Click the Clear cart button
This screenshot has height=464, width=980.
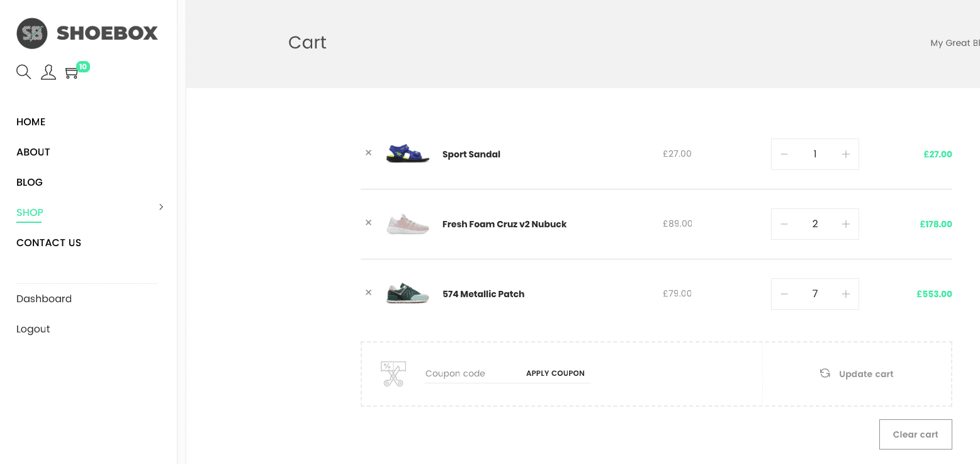[915, 434]
